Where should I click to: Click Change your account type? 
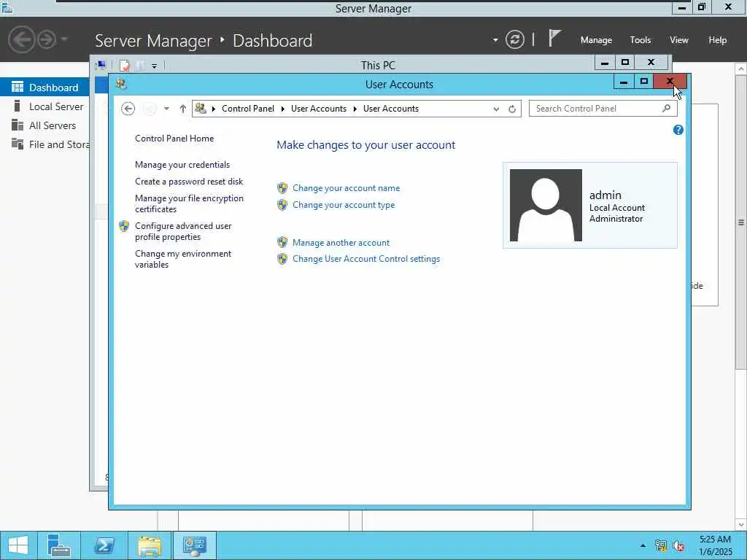click(x=344, y=205)
